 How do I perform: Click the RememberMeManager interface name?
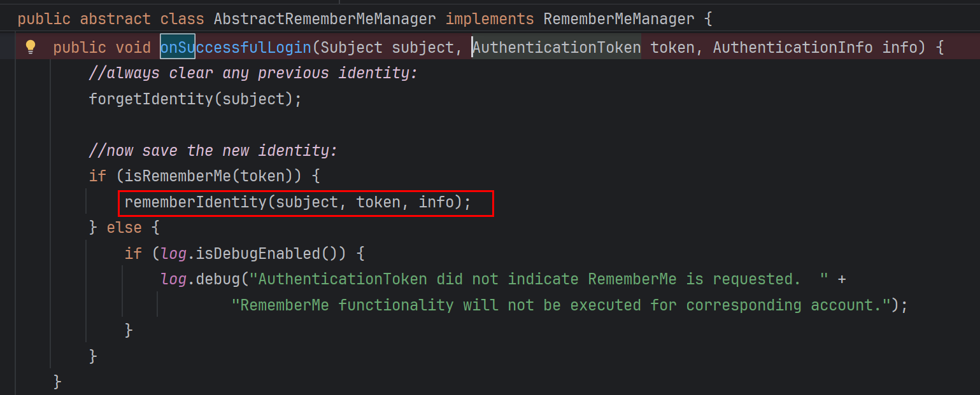[x=618, y=19]
